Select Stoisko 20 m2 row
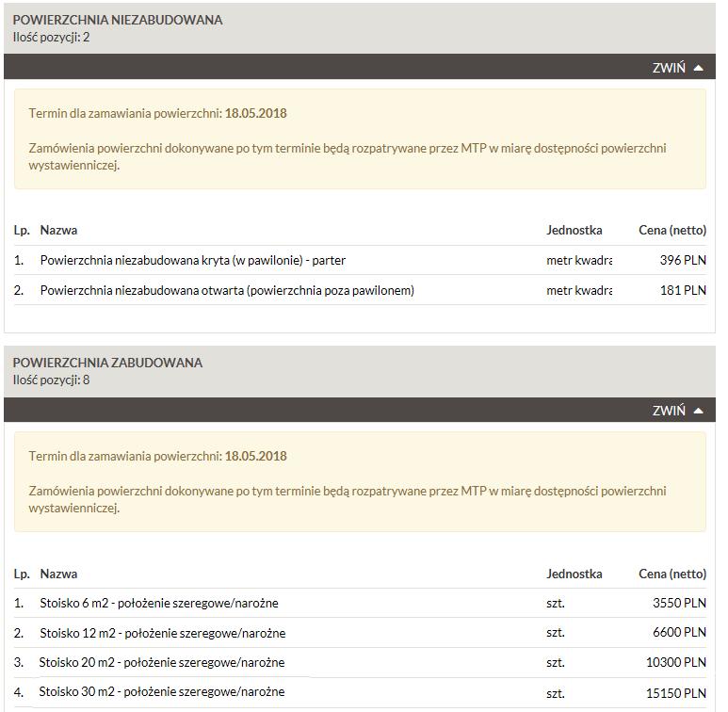 click(x=360, y=662)
